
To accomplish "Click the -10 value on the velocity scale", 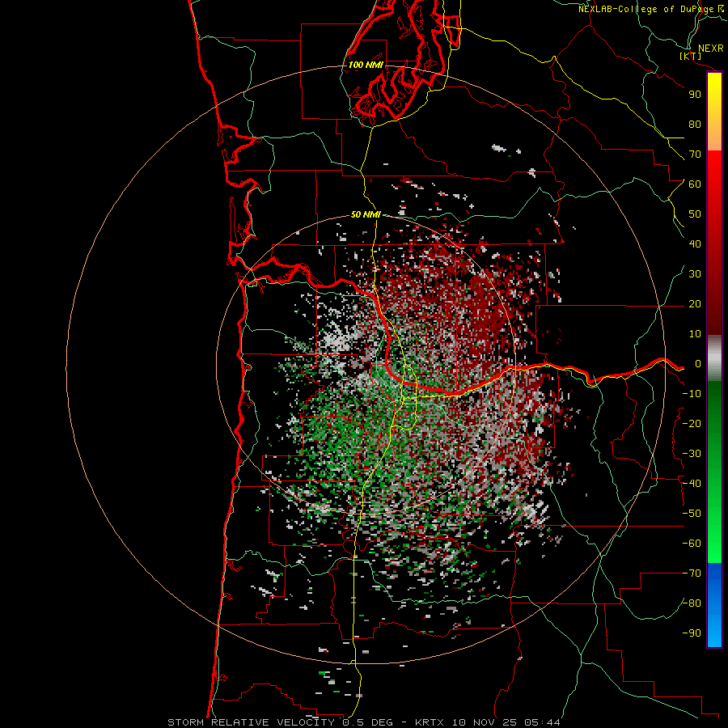I will point(692,394).
